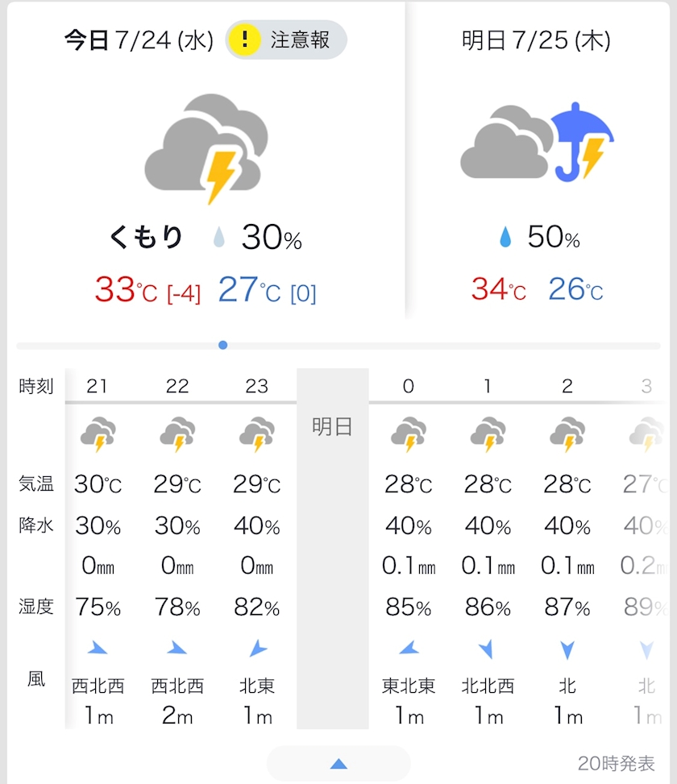This screenshot has width=677, height=784.
Task: Click the north-northwest wind arrow at 1 o'clock
Action: [488, 647]
